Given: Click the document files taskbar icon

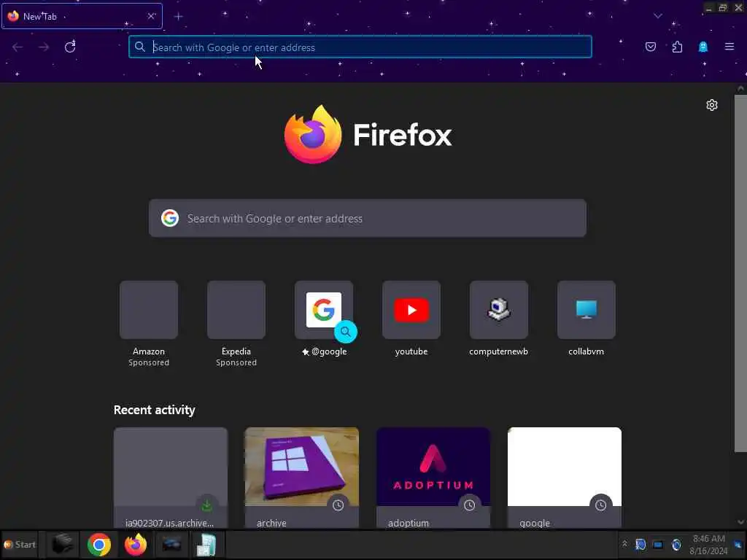Looking at the screenshot, I should point(206,545).
